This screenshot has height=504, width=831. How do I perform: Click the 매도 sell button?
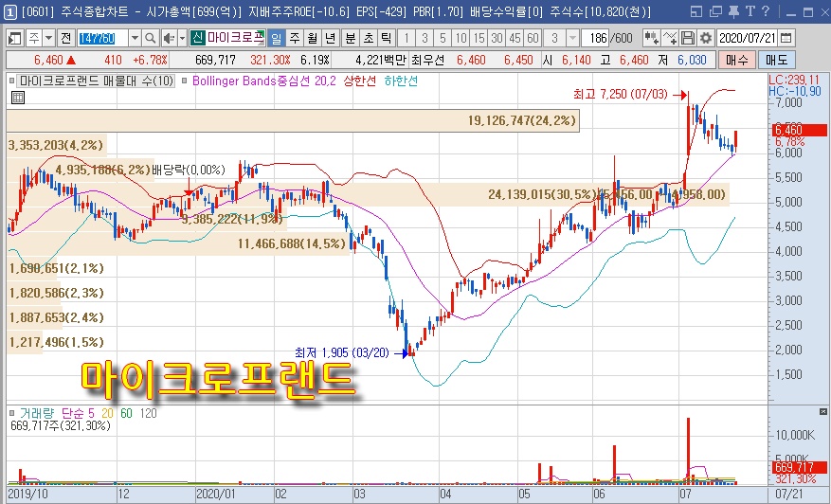tap(776, 60)
